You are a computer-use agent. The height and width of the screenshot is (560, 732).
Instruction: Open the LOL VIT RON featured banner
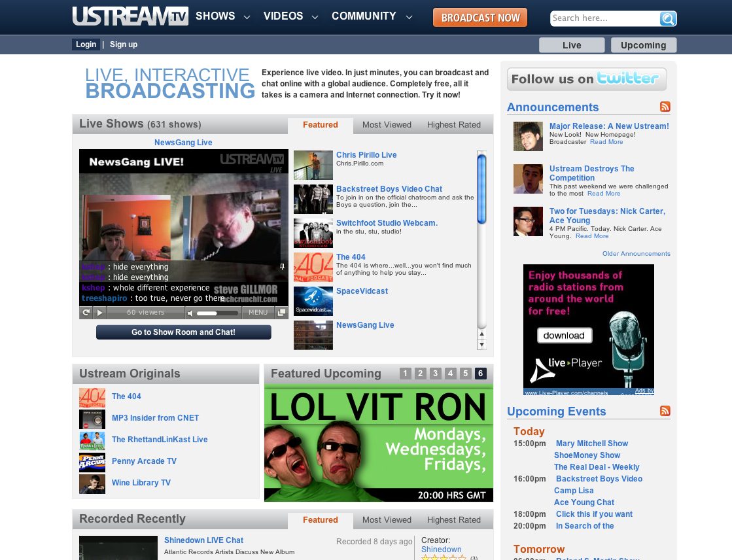(x=379, y=444)
